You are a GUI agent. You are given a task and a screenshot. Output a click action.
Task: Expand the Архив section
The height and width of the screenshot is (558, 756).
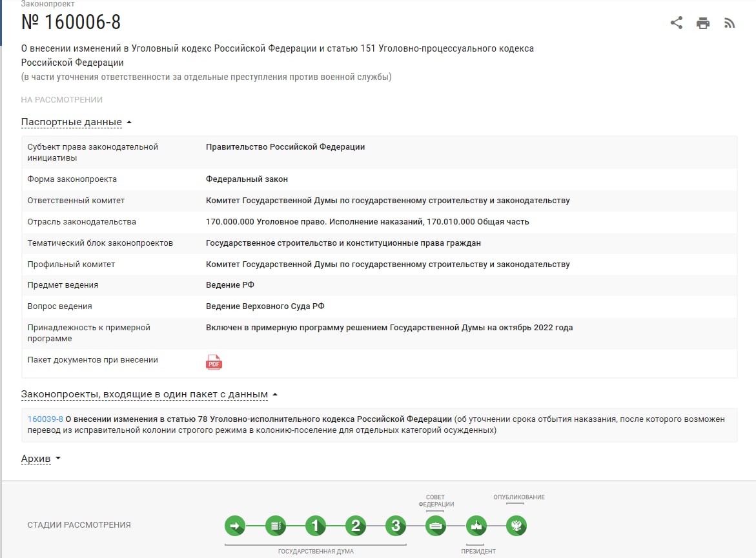tap(41, 459)
